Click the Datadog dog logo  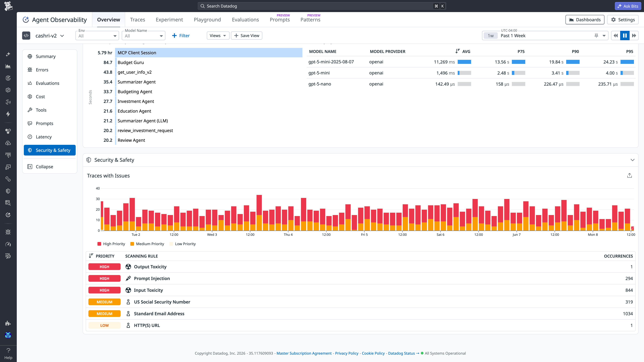click(8, 6)
